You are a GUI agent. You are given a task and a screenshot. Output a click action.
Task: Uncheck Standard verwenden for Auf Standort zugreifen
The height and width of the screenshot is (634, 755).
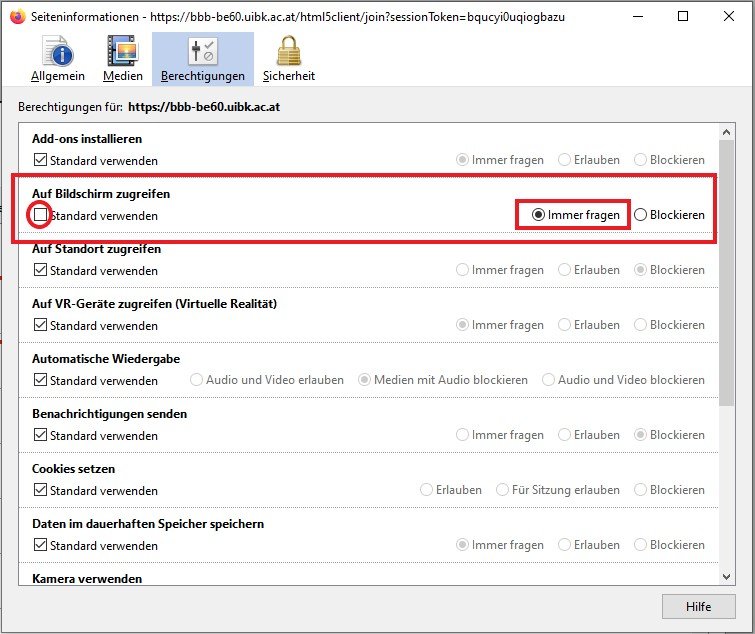click(x=40, y=270)
